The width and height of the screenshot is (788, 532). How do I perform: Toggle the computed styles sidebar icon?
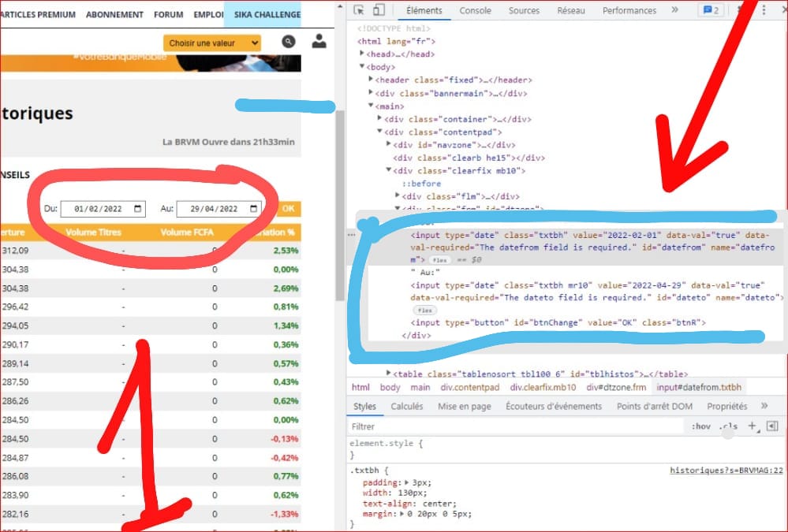point(772,426)
